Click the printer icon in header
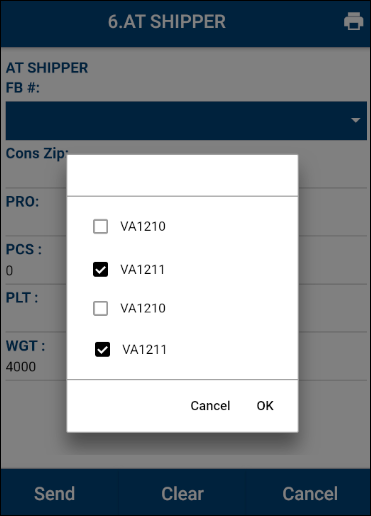Screen dimensions: 371x516 [353, 21]
